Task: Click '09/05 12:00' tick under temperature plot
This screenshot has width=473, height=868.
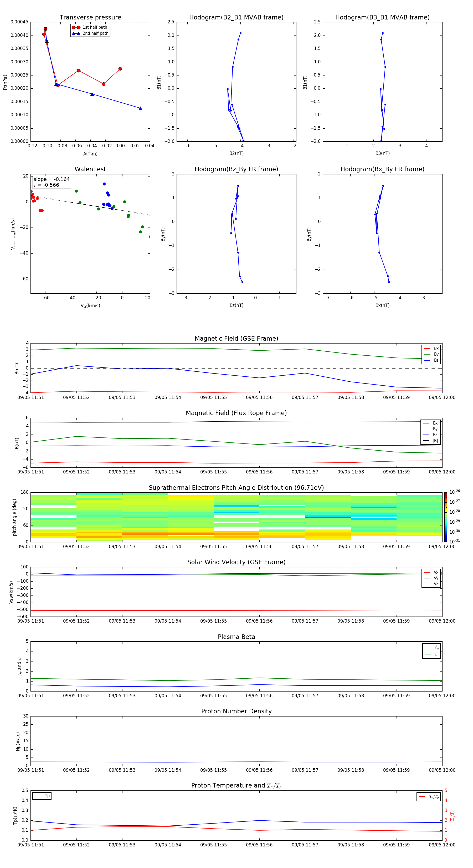Action: point(442,845)
